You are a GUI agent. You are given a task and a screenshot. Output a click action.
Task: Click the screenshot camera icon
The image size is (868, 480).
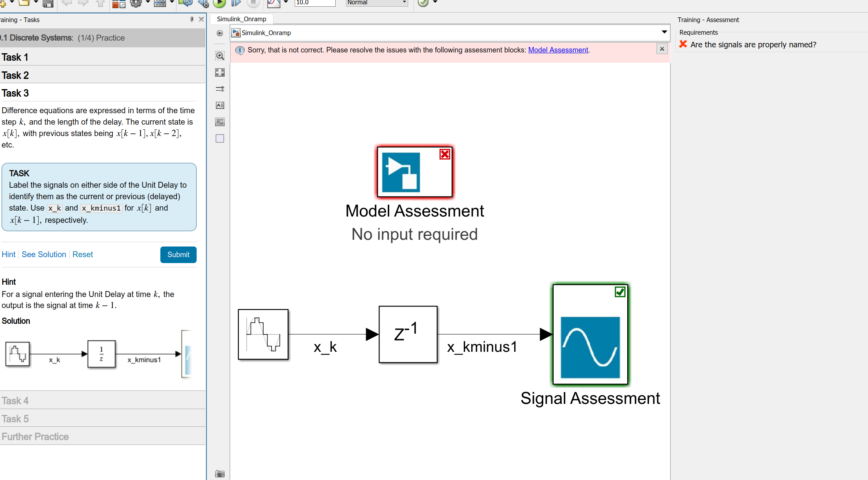(x=220, y=473)
